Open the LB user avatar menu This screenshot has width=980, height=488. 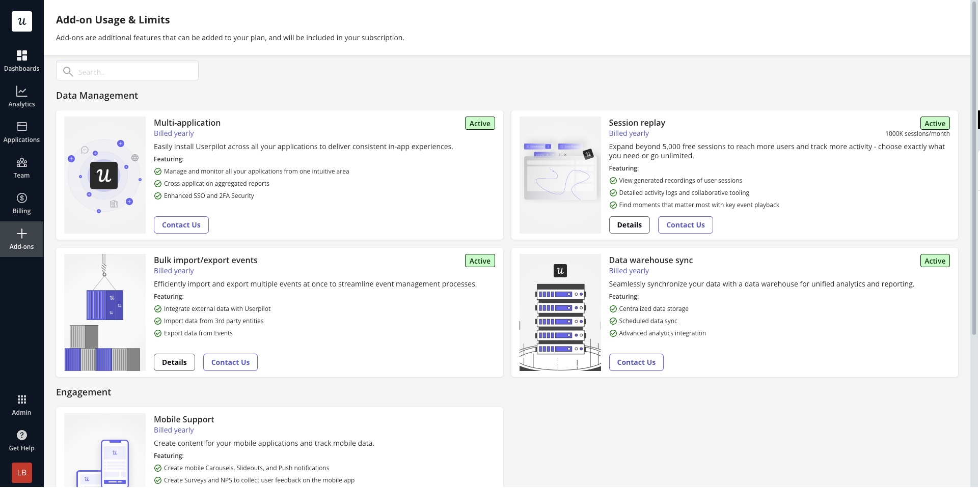[x=22, y=473]
